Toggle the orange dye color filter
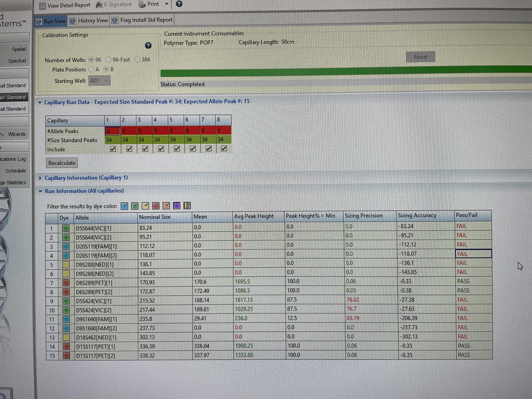532x399 pixels. 166,206
